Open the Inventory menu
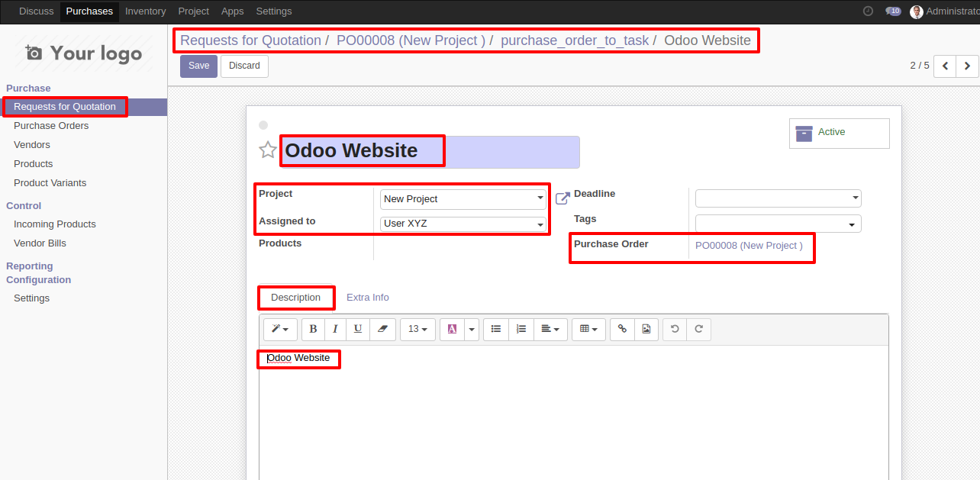This screenshot has height=480, width=980. (x=145, y=11)
